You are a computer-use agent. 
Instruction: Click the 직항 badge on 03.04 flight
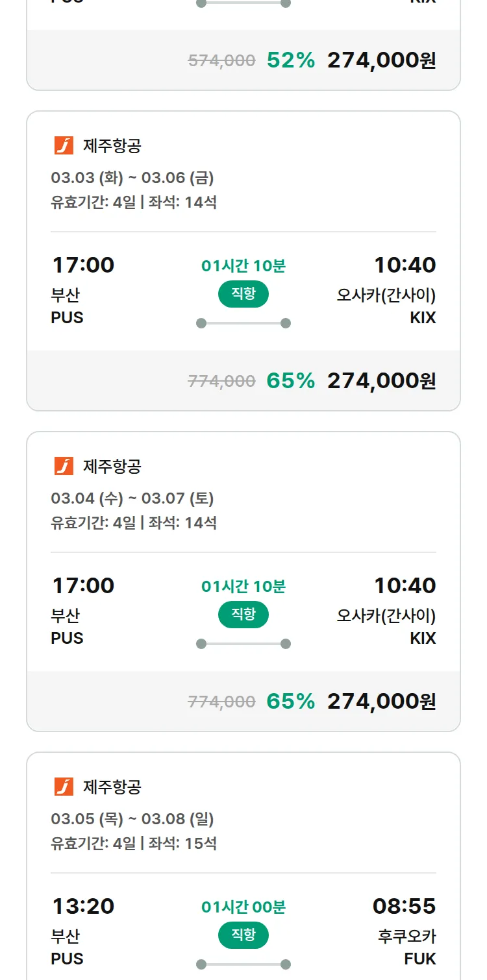pyautogui.click(x=243, y=615)
